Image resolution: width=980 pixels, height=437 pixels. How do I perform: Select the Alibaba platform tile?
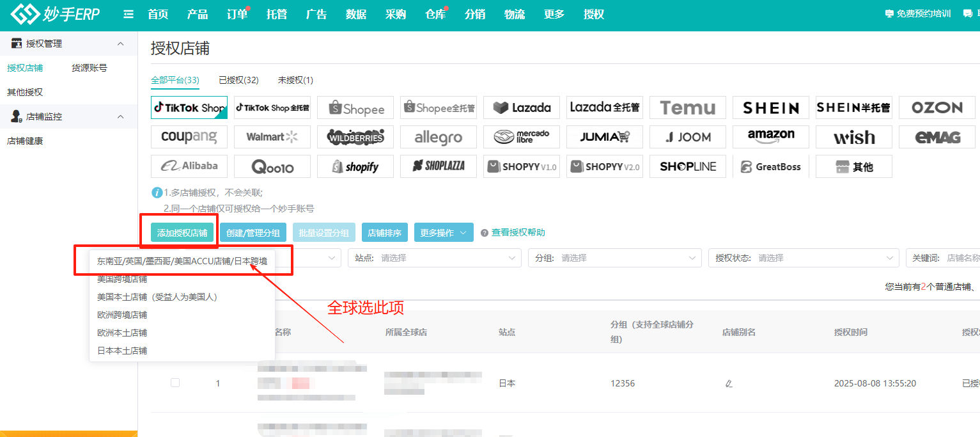click(x=189, y=166)
